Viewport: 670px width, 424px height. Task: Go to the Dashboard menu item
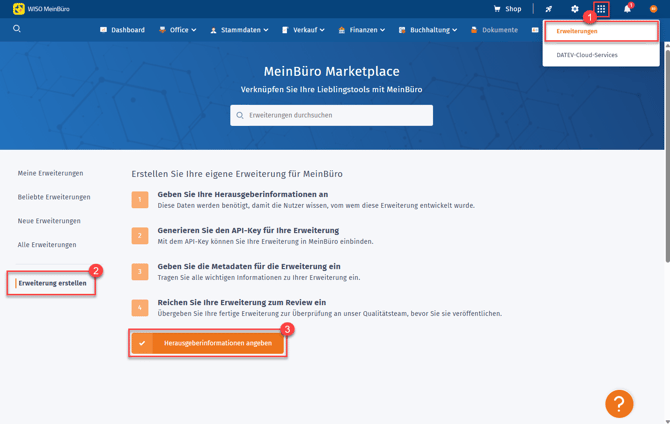122,30
